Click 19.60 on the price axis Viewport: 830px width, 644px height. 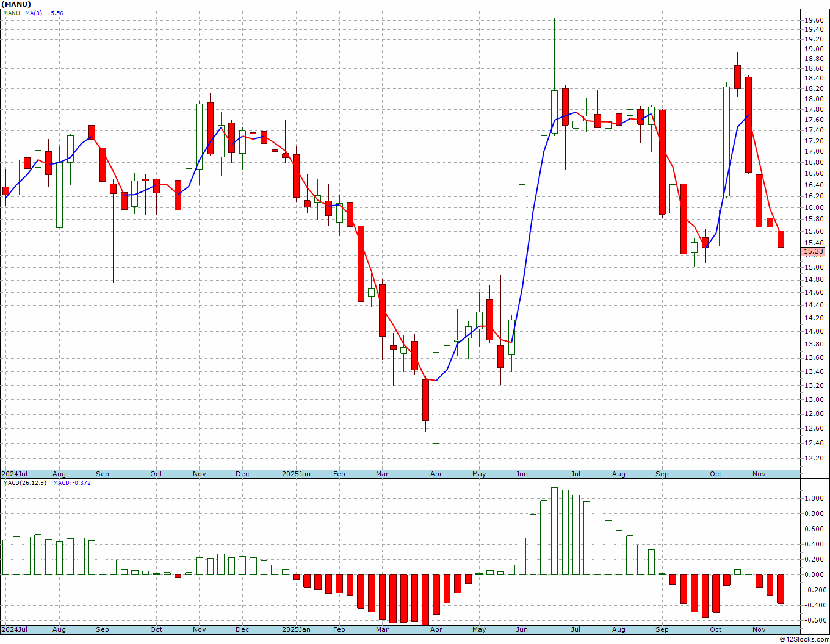[814, 20]
